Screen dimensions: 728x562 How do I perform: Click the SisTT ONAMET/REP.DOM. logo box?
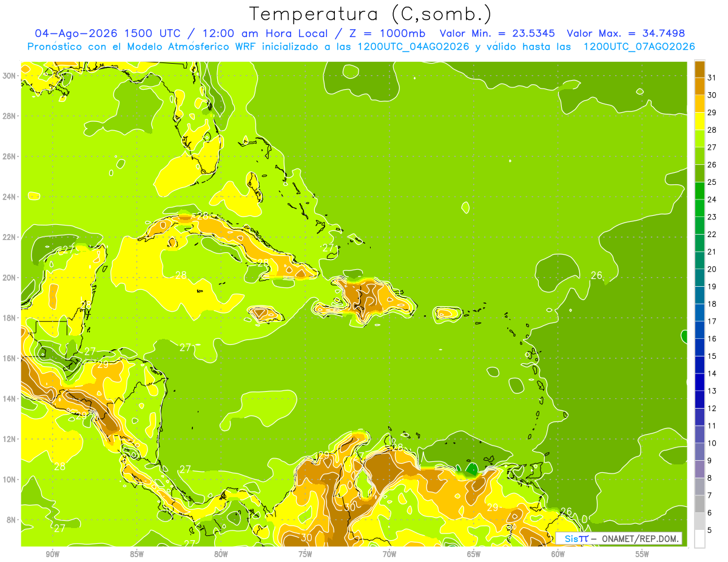618,538
